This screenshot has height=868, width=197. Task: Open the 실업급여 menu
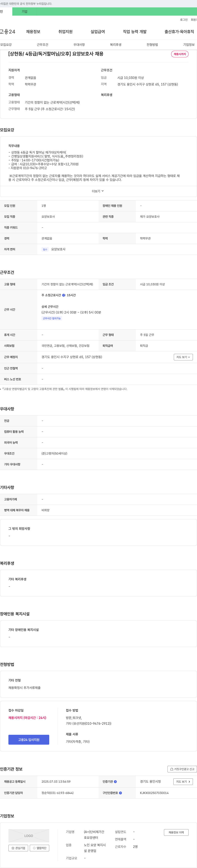(98, 32)
